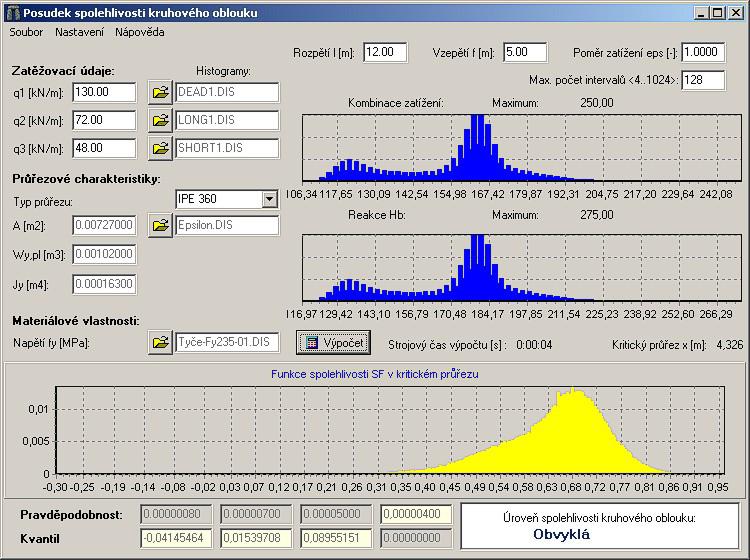Screen dimensions: 750x560
Task: Click the Poměr zatížení eps field
Action: (703, 52)
